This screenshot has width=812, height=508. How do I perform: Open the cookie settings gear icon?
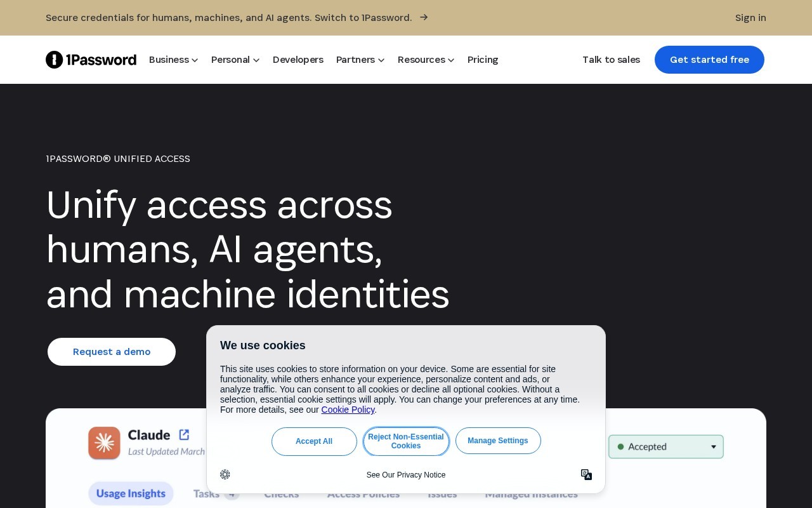pyautogui.click(x=225, y=474)
